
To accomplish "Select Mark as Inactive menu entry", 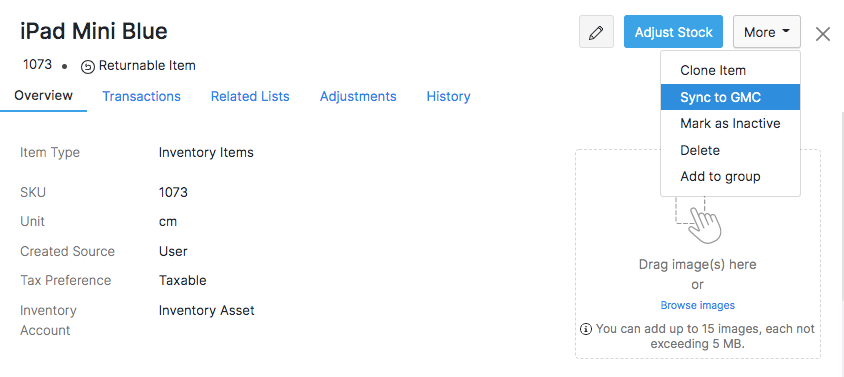I will point(730,123).
